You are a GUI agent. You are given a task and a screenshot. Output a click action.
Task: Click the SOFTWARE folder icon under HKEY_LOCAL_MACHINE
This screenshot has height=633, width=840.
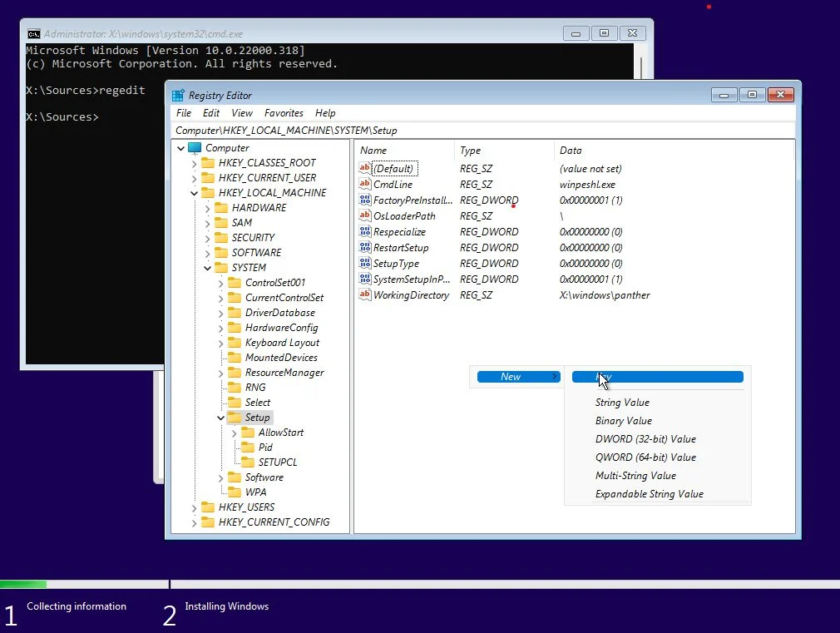point(221,252)
